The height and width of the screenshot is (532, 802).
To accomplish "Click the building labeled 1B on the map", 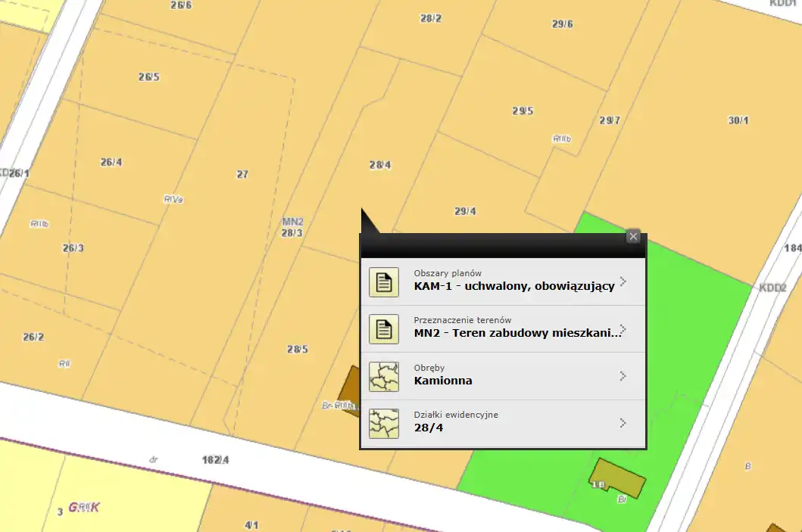I will (618, 478).
